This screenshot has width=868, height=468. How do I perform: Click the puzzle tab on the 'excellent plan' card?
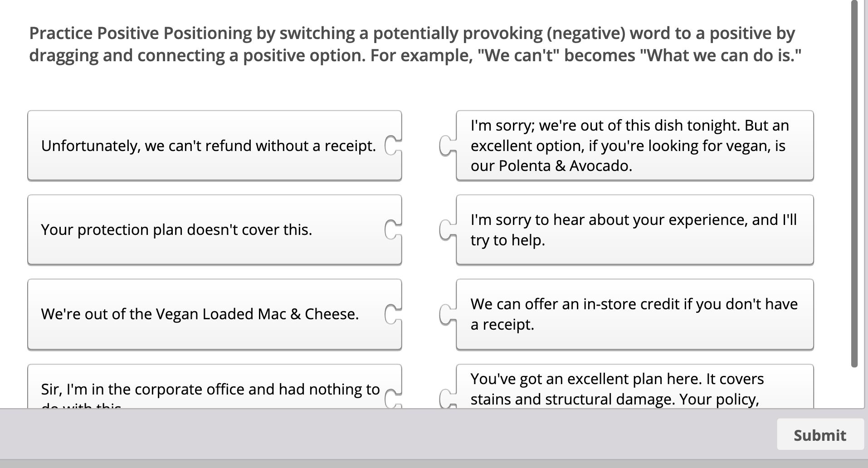[x=448, y=398]
